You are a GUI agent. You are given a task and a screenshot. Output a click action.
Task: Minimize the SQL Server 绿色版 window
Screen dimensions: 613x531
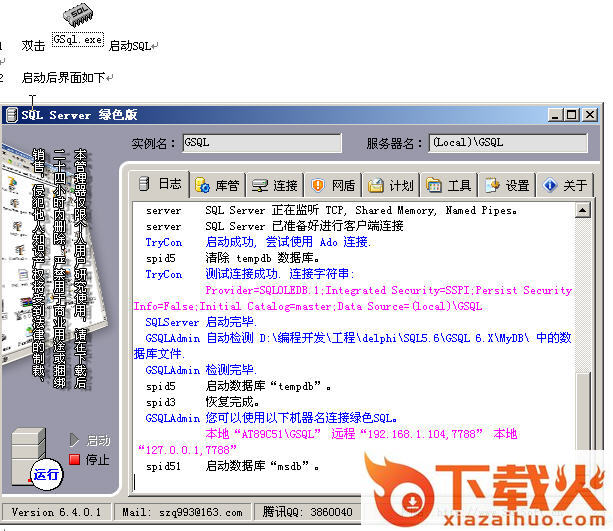pos(555,115)
